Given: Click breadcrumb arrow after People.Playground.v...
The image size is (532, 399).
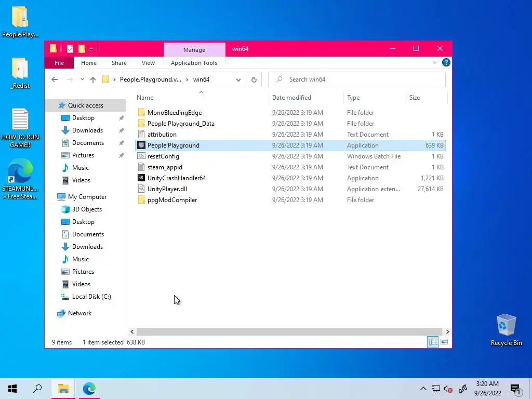Looking at the screenshot, I should (x=187, y=79).
